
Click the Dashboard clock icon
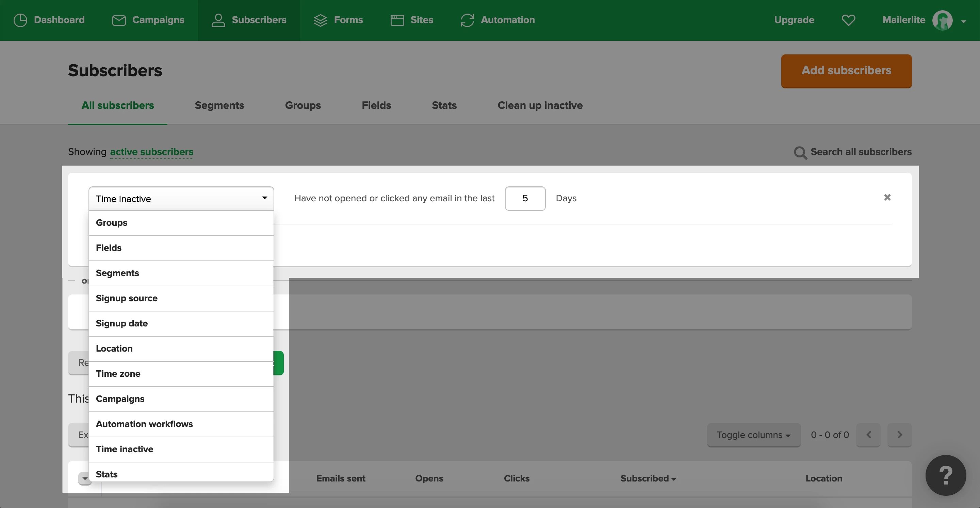click(20, 20)
